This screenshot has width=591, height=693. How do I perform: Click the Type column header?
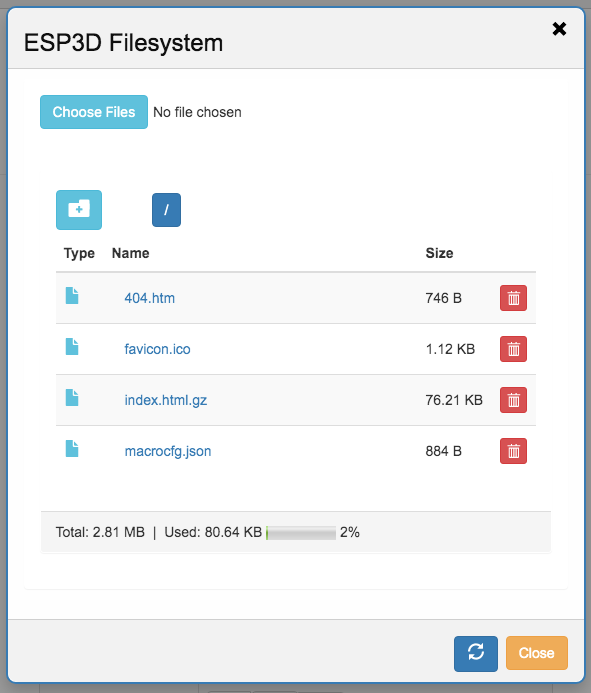pos(79,253)
